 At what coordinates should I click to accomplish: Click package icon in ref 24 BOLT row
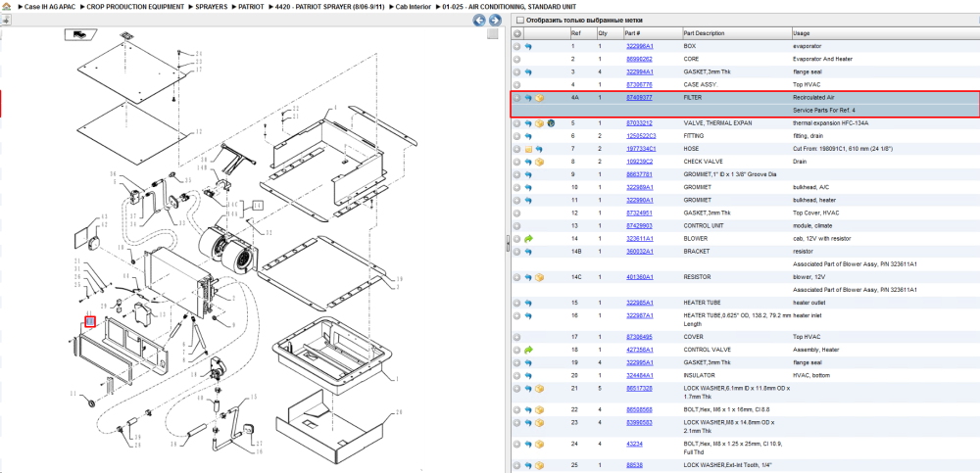coord(539,444)
